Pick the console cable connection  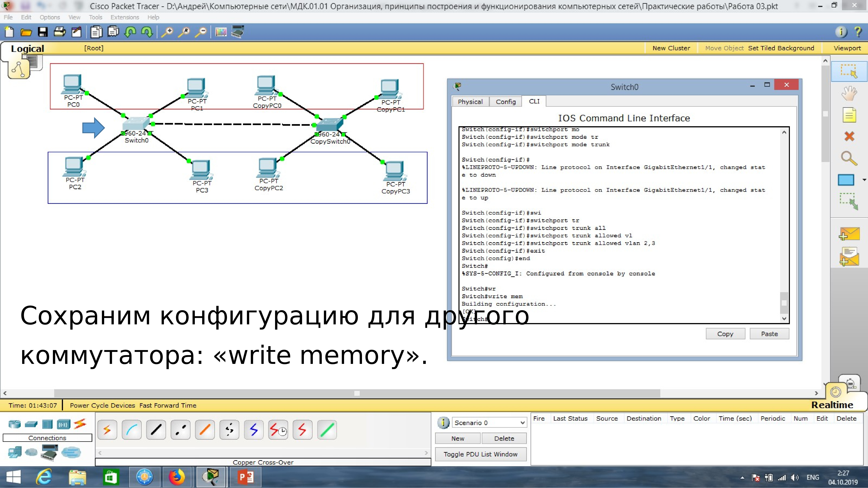tap(131, 430)
